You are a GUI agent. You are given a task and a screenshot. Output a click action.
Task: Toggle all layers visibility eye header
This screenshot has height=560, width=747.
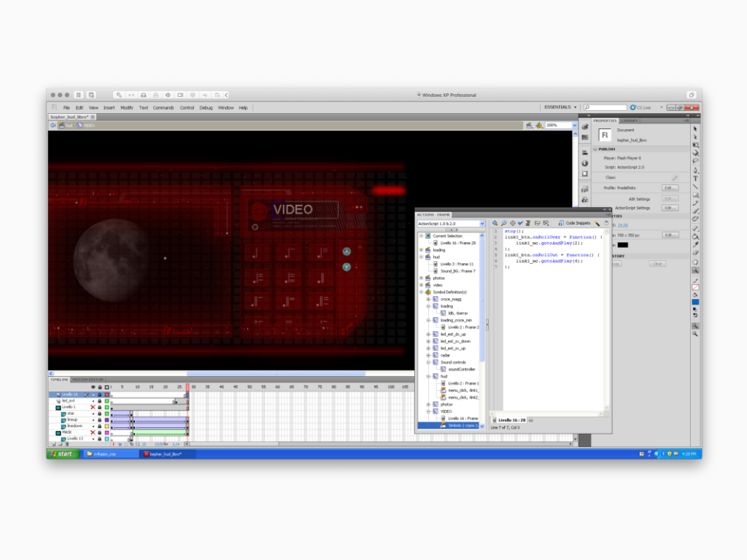93,387
